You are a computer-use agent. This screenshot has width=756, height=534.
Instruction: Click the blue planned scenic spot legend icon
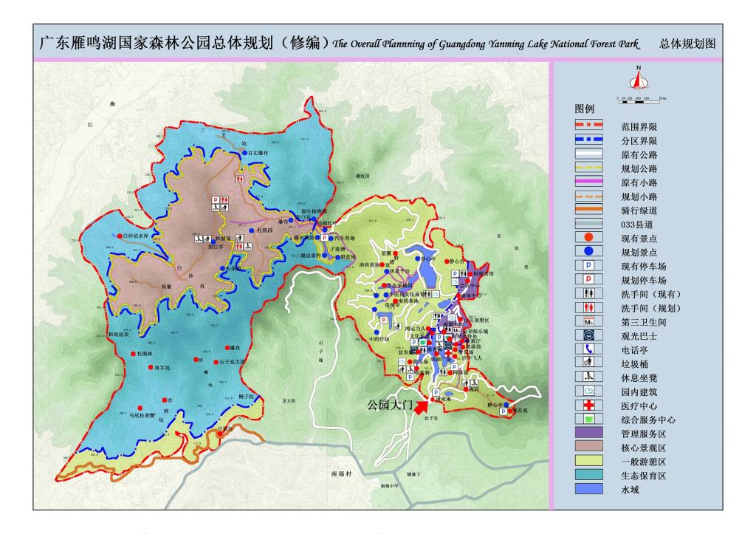[588, 252]
